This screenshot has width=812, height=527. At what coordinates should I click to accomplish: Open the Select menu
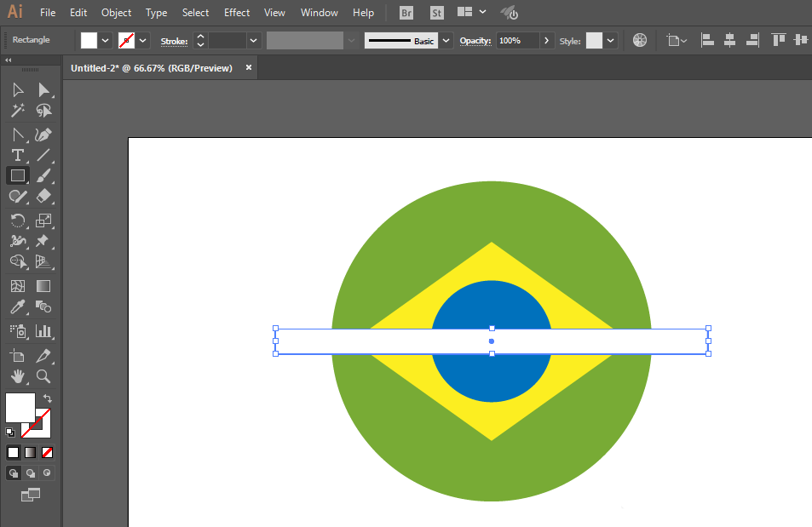[x=195, y=13]
